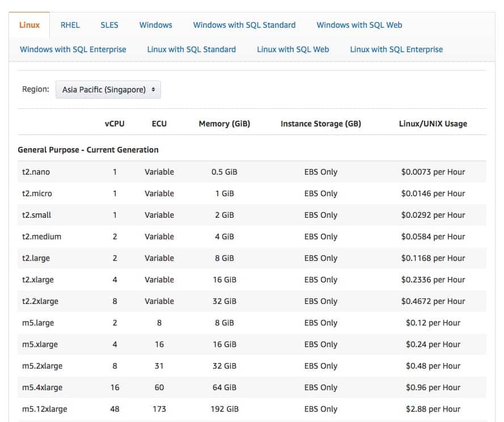
Task: Choose Linux with SQL Web tab
Action: [x=293, y=49]
